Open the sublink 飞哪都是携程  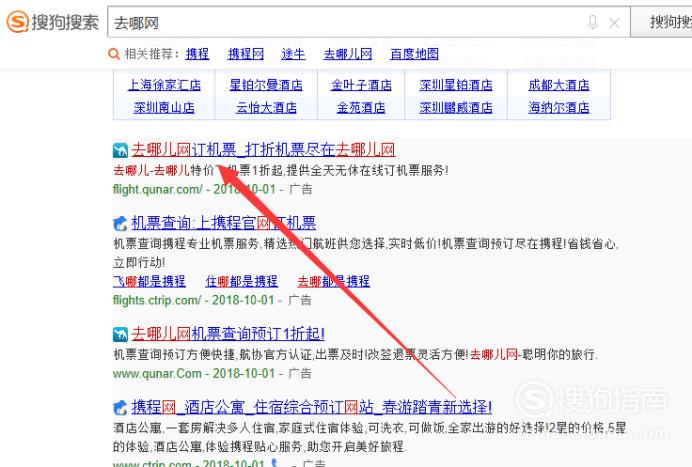(x=149, y=281)
